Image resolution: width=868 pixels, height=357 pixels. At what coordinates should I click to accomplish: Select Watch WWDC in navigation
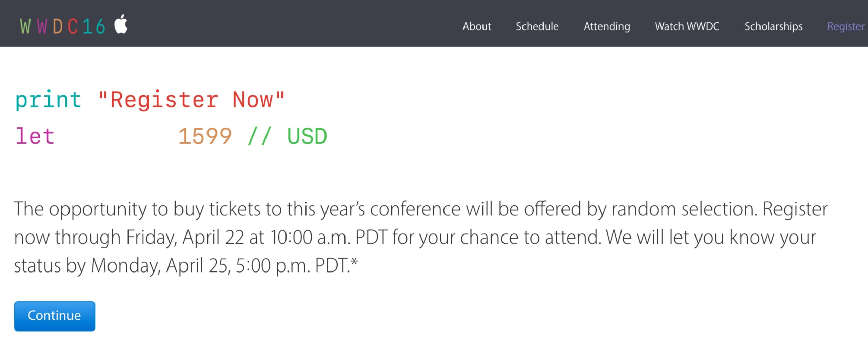687,26
